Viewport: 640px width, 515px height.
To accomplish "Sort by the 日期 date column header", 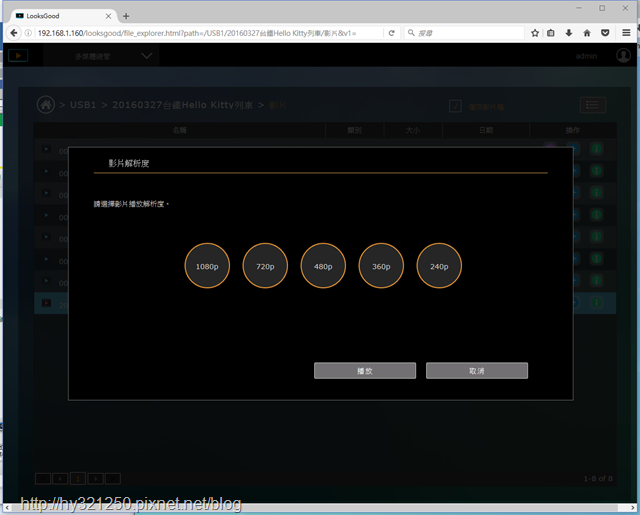I will pyautogui.click(x=486, y=130).
